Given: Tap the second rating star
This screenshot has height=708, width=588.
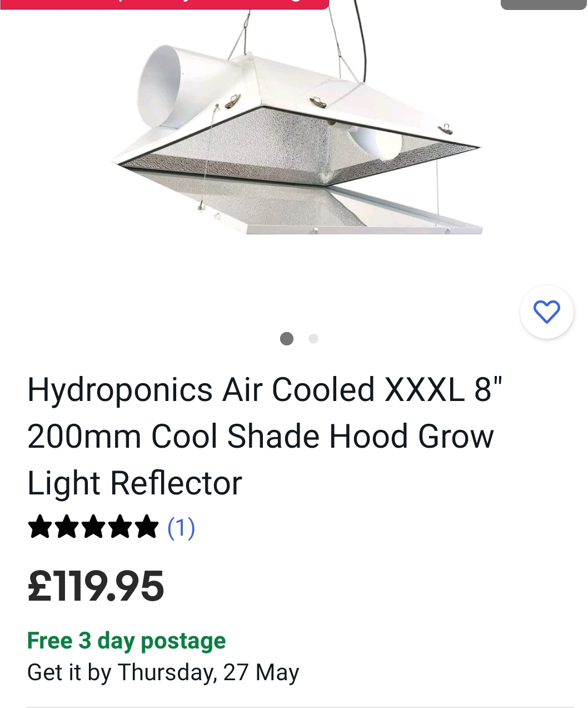Looking at the screenshot, I should [x=66, y=527].
